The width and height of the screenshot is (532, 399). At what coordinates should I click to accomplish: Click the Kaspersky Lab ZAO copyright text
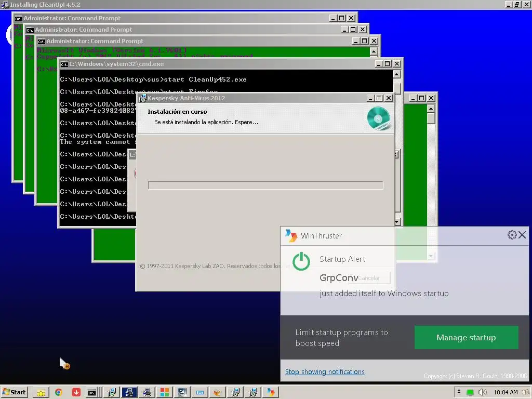(210, 266)
